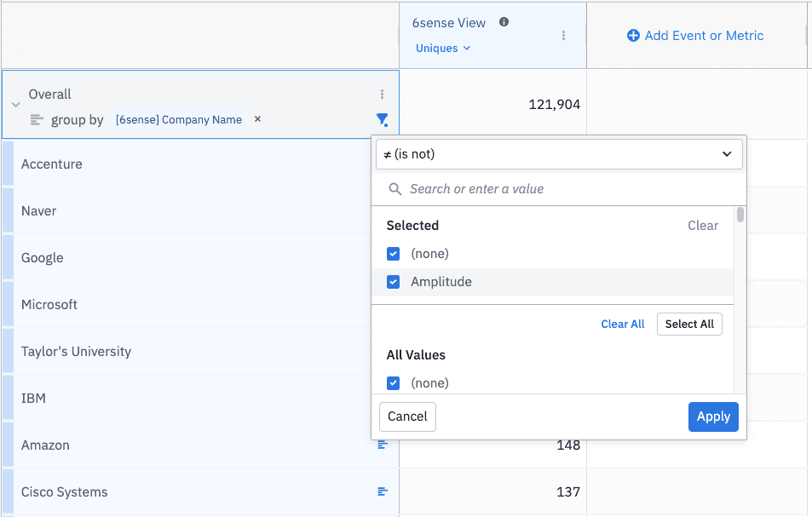Open the ≠ (is not) operator dropdown
This screenshot has height=517, width=812.
tap(558, 153)
